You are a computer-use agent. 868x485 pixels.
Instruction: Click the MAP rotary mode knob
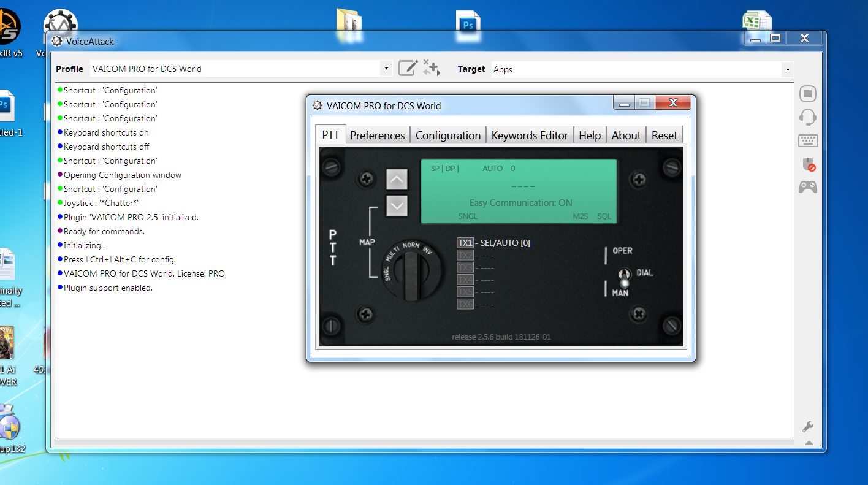[412, 272]
